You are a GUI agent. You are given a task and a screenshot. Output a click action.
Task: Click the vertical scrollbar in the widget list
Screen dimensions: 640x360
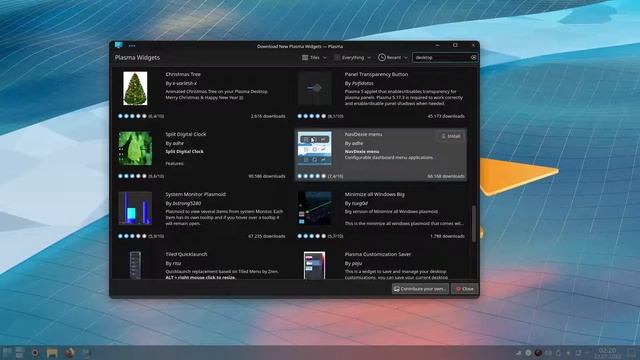473,224
